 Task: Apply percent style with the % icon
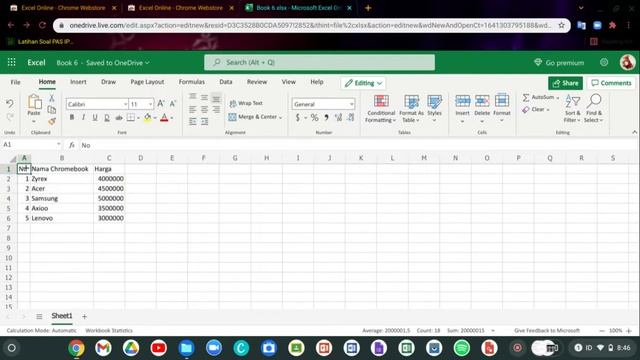pos(314,118)
